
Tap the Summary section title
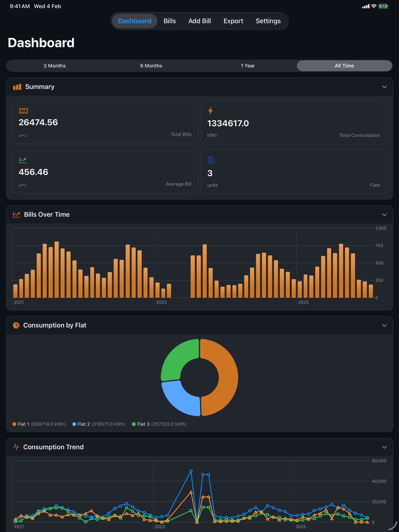tap(40, 87)
